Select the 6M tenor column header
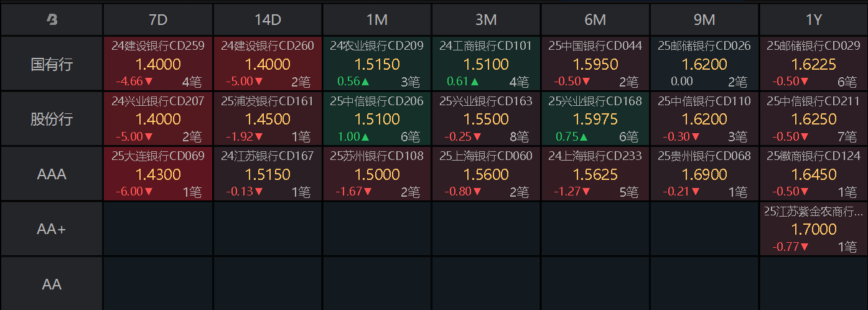This screenshot has height=310, width=868. pos(595,20)
